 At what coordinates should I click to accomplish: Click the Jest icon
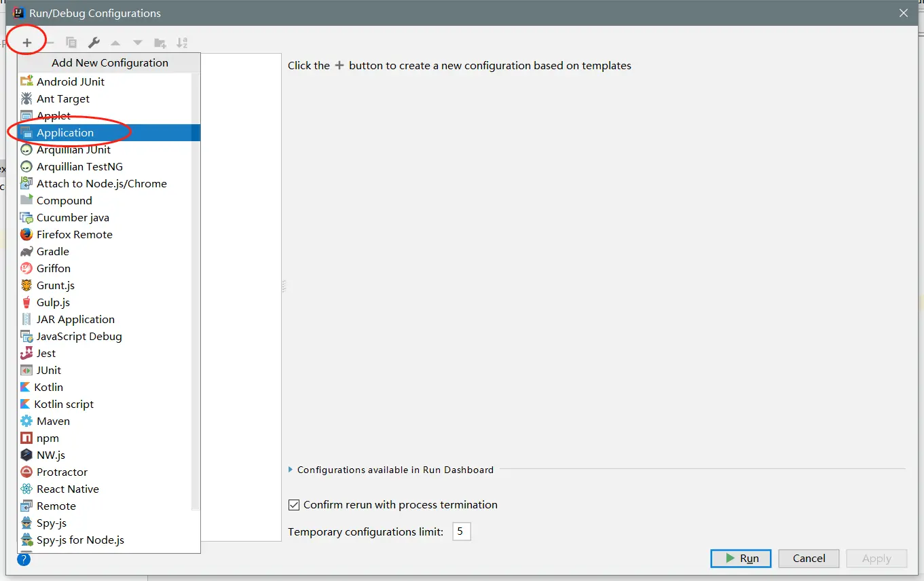pyautogui.click(x=26, y=353)
